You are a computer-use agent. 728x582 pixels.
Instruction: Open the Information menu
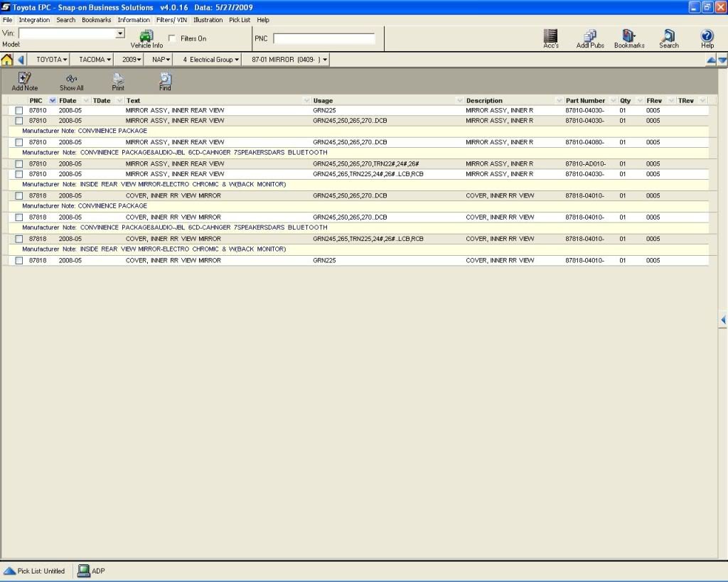click(x=134, y=20)
